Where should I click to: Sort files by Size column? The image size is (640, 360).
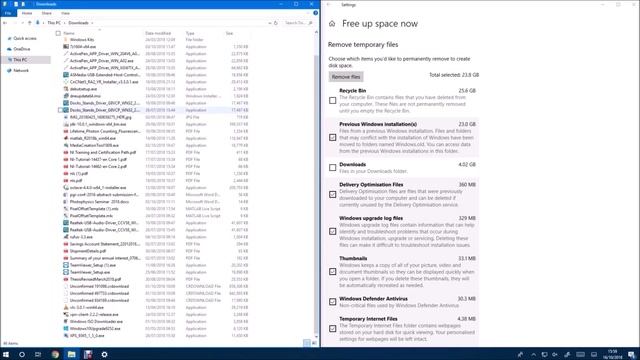(x=229, y=33)
